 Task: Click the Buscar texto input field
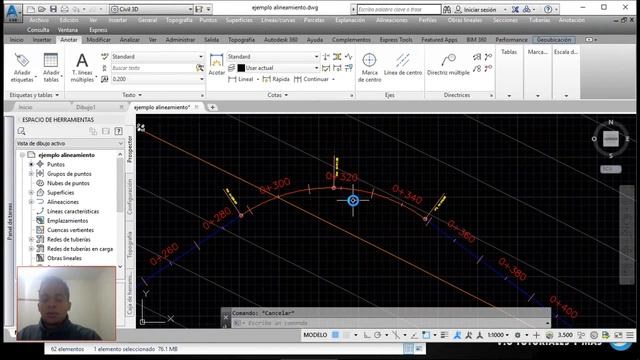(x=153, y=68)
